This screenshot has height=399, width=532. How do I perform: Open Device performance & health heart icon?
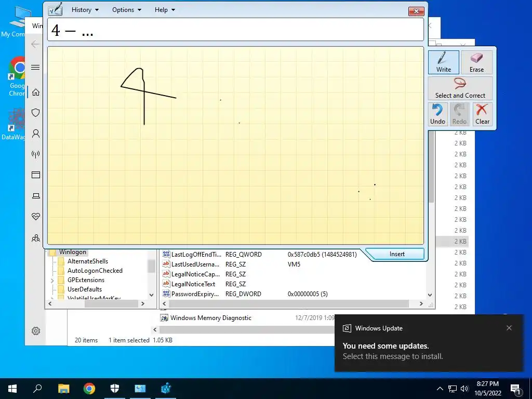(x=36, y=216)
